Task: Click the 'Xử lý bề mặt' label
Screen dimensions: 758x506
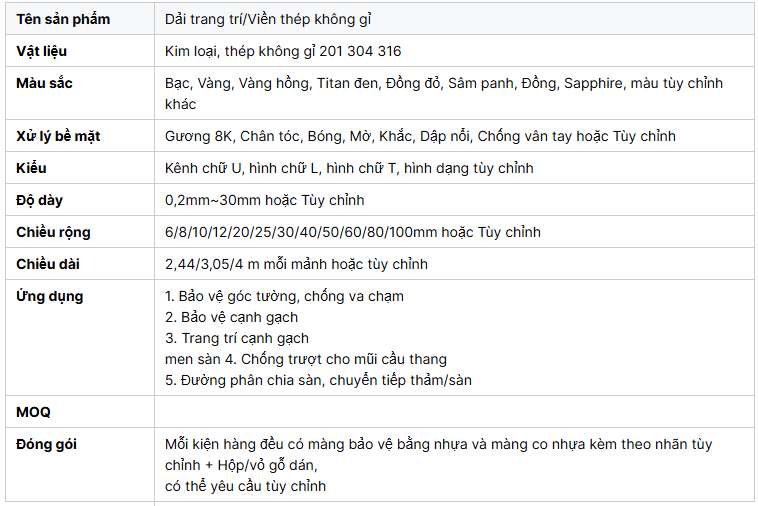Action: [x=58, y=136]
